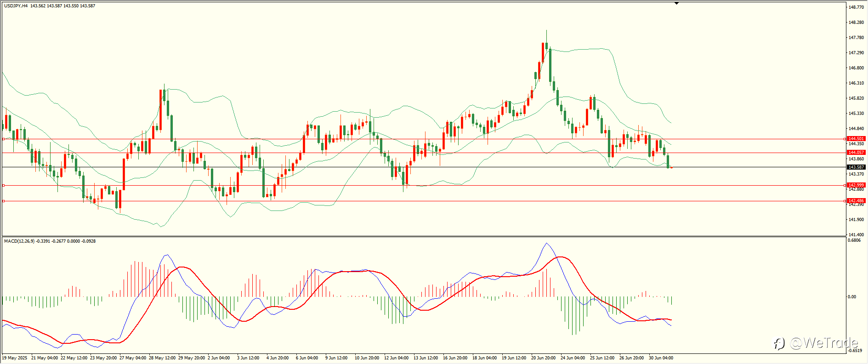868x364 pixels.
Task: Select the 144.057 red price level tag
Action: [x=857, y=153]
